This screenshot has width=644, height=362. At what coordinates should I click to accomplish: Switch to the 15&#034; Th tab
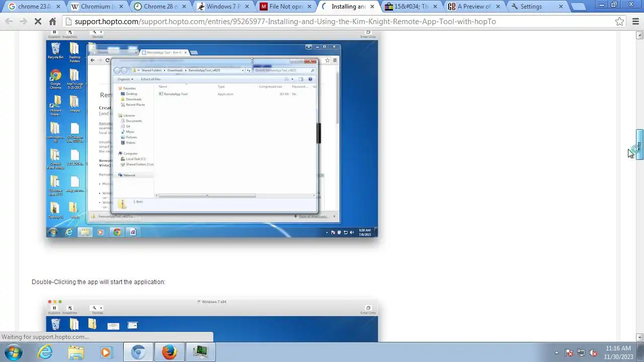point(410,7)
